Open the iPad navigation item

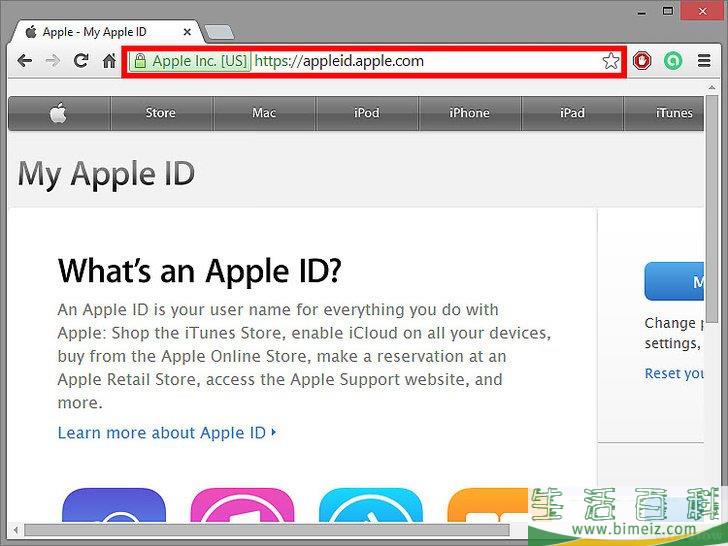pyautogui.click(x=572, y=113)
